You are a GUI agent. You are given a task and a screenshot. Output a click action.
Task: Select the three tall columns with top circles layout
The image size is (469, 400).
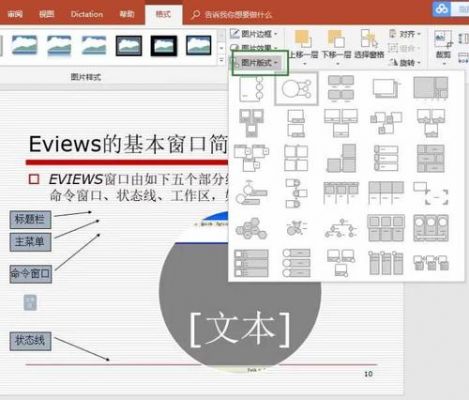tap(386, 263)
